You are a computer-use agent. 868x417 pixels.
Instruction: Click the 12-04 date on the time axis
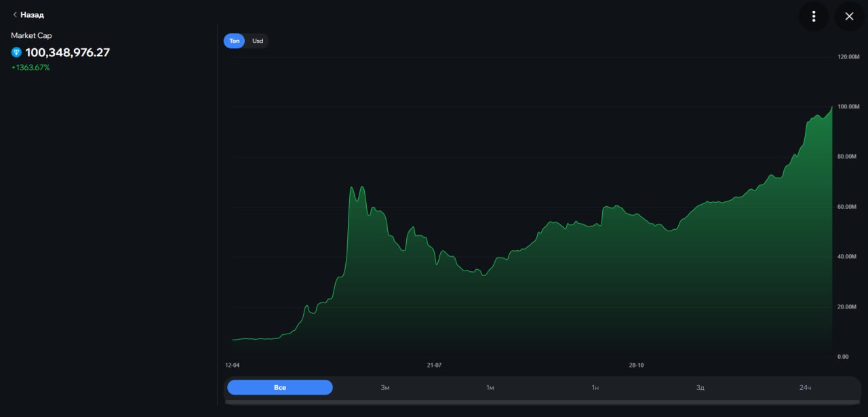[233, 365]
